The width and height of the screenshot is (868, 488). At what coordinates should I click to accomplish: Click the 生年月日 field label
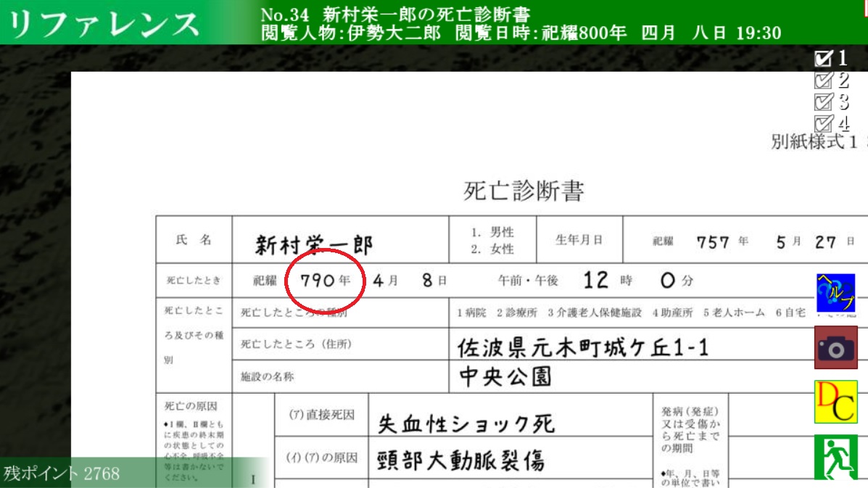click(579, 239)
